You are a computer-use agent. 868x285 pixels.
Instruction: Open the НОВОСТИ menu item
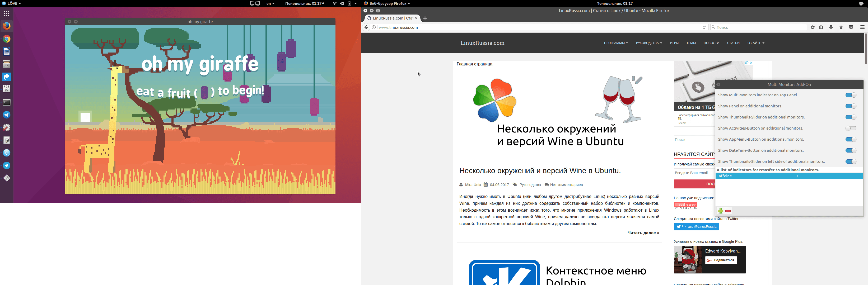[711, 43]
